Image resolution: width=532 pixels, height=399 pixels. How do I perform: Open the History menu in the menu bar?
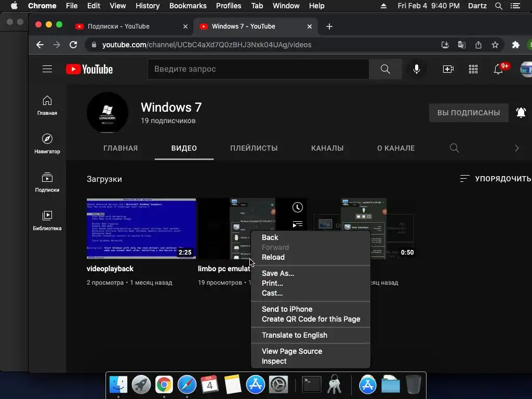click(147, 6)
